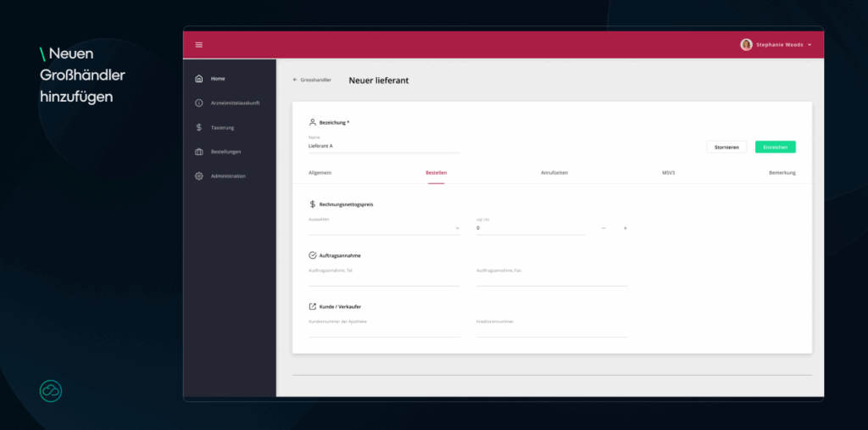Select the Bestellen tab
This screenshot has width=868, height=430.
[x=437, y=173]
